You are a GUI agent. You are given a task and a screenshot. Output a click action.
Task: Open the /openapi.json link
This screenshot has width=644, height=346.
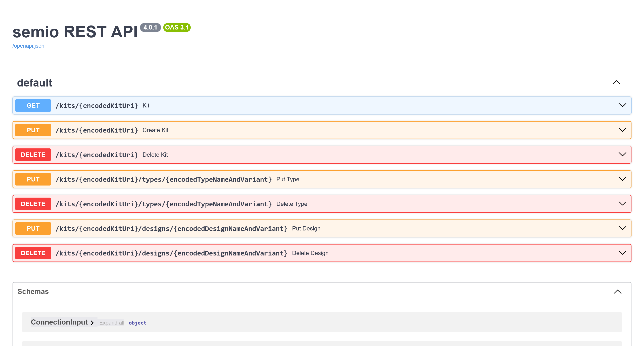click(x=28, y=46)
